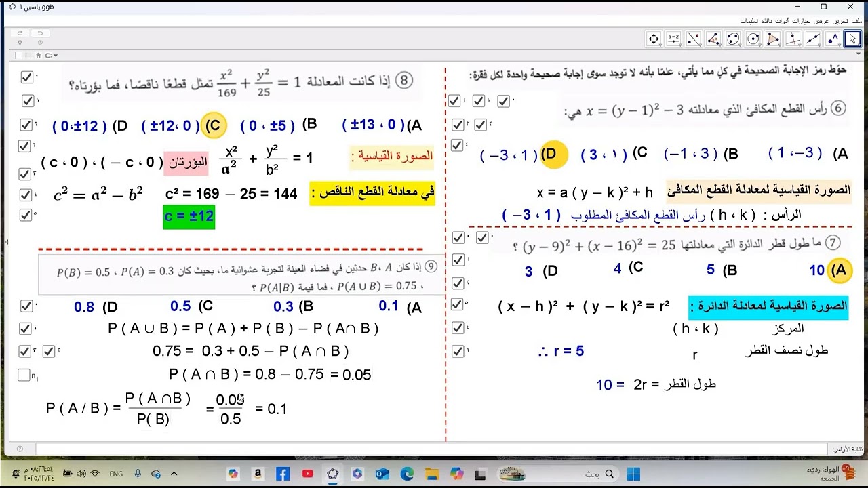Viewport: 868px width, 488px height.
Task: Open the أدوات (Tools) menu
Action: tap(782, 21)
